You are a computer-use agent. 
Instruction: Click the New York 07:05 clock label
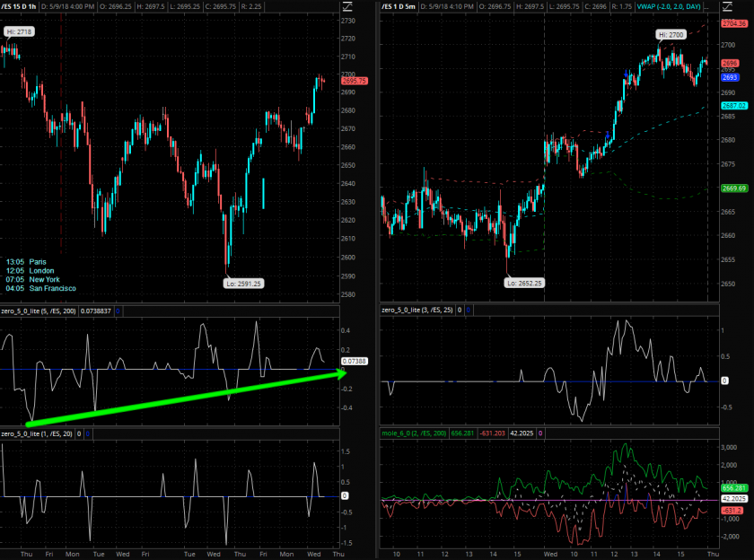[43, 279]
